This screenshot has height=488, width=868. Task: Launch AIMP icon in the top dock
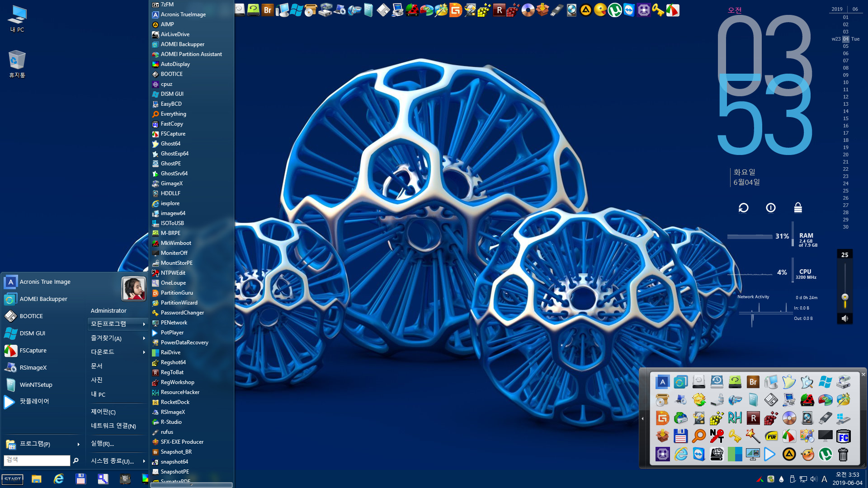click(x=586, y=10)
